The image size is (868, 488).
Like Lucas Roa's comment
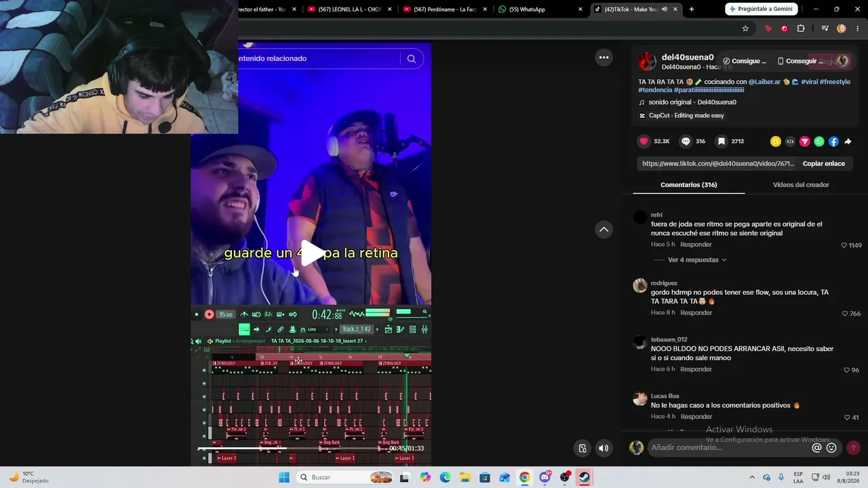point(847,418)
